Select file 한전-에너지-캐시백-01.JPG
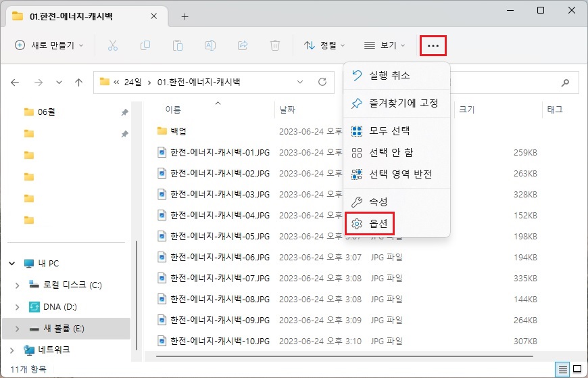The width and height of the screenshot is (588, 378). point(220,152)
